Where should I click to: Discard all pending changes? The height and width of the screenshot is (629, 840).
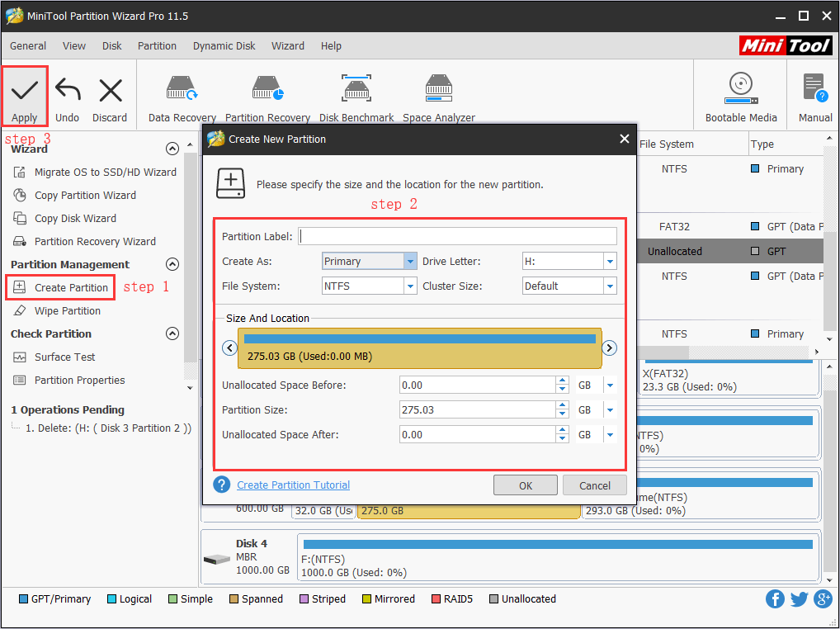tap(110, 98)
